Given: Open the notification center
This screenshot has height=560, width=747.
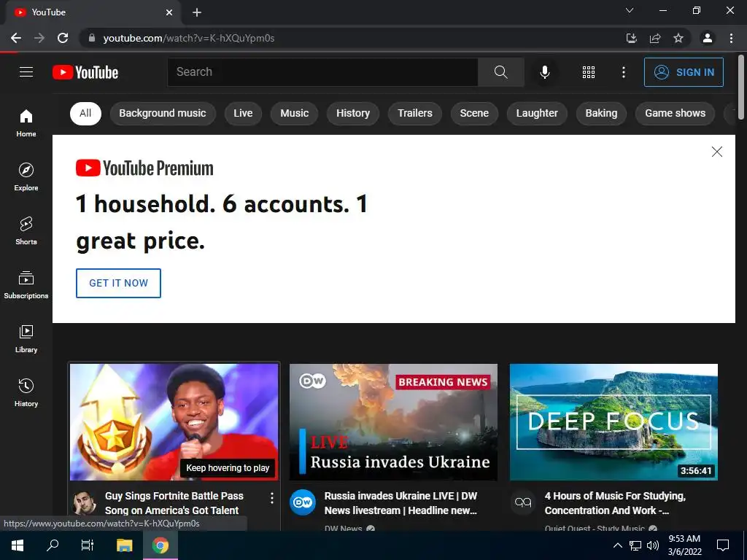Looking at the screenshot, I should (x=723, y=545).
